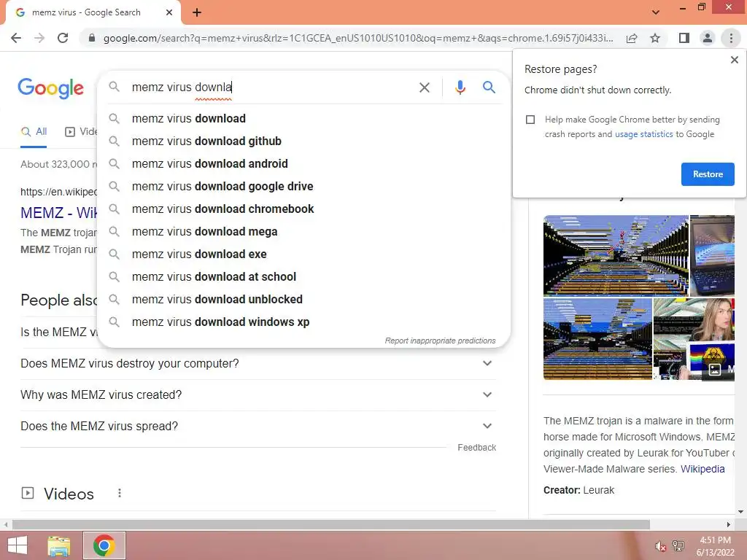
Task: Share this page via address bar icon
Action: coord(632,38)
